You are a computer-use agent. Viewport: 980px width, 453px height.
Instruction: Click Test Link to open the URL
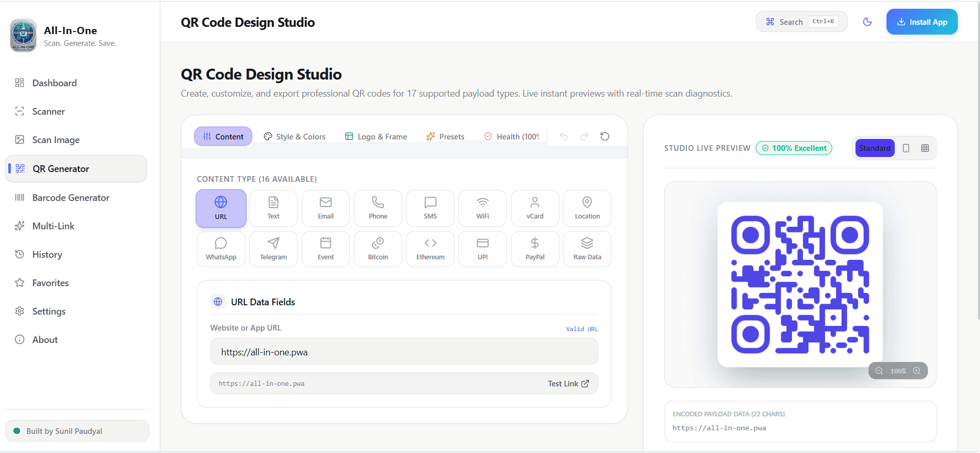point(568,384)
